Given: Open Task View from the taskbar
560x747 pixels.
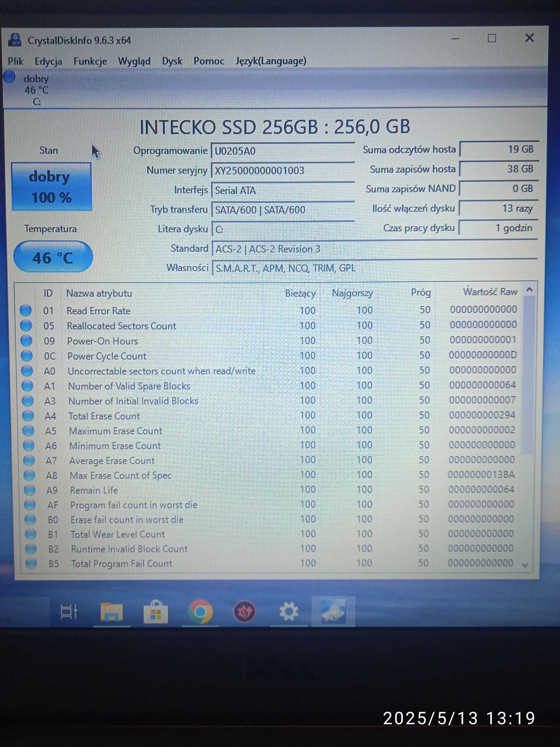Looking at the screenshot, I should click(x=69, y=612).
